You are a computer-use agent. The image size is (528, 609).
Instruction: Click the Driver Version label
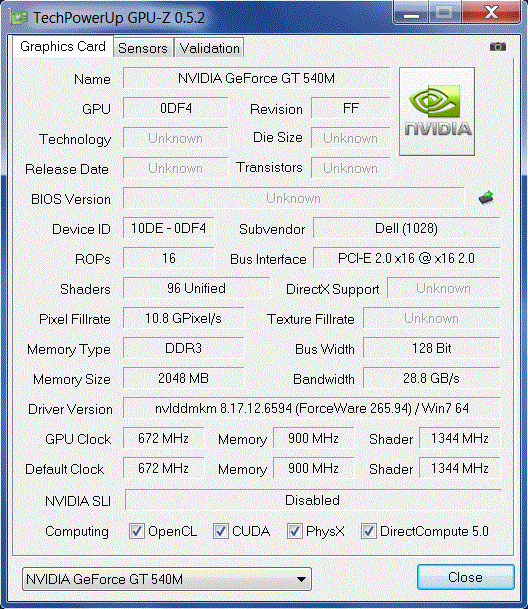70,409
